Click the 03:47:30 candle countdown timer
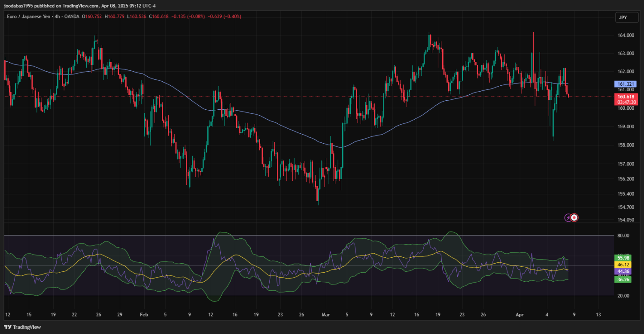This screenshot has width=644, height=334. pyautogui.click(x=627, y=102)
